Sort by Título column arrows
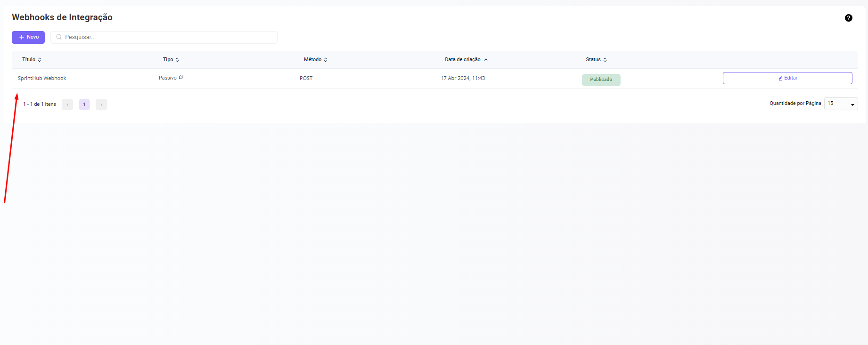The image size is (868, 345). click(40, 60)
